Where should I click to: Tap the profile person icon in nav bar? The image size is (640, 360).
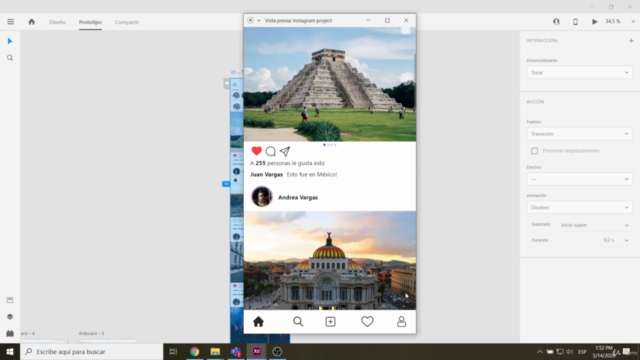(x=402, y=322)
